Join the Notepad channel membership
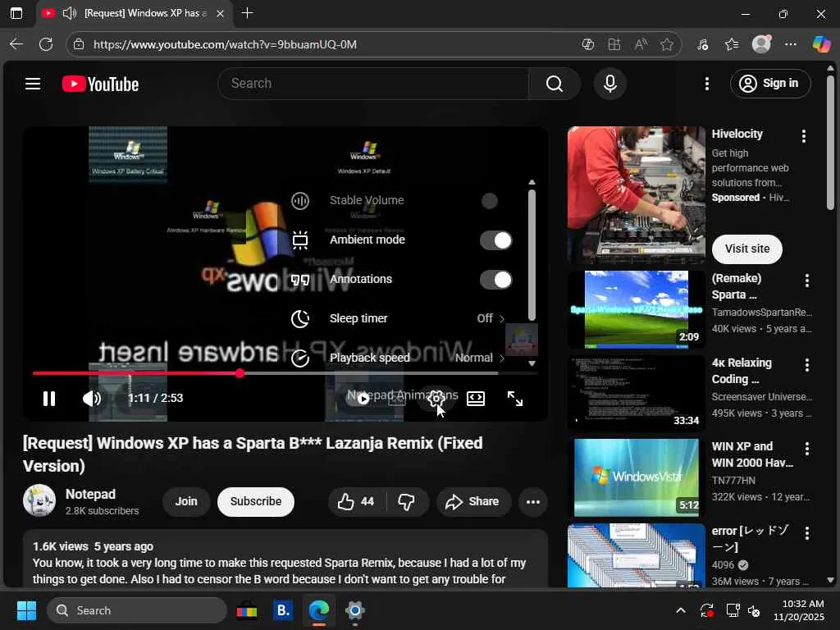Image resolution: width=840 pixels, height=630 pixels. point(186,502)
